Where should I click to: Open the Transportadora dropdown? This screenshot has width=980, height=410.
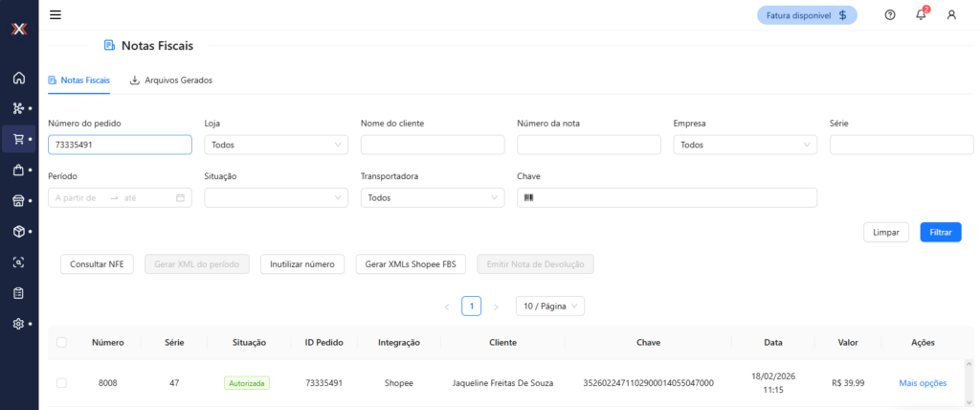point(433,197)
